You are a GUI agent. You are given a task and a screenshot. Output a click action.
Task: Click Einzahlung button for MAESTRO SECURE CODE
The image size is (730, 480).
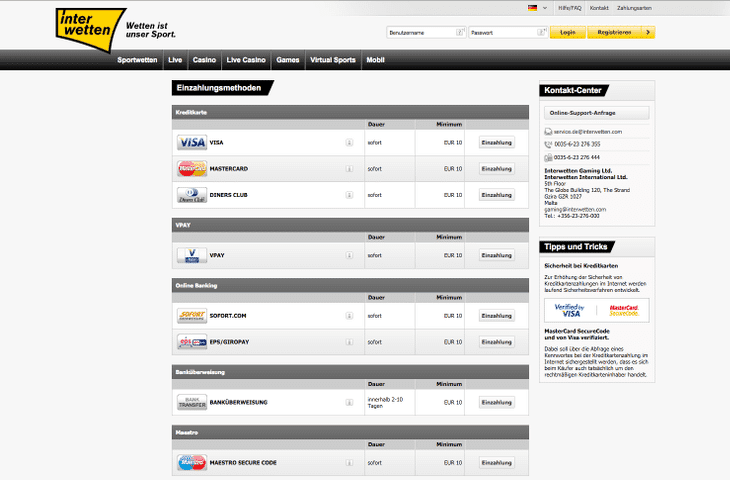[497, 463]
